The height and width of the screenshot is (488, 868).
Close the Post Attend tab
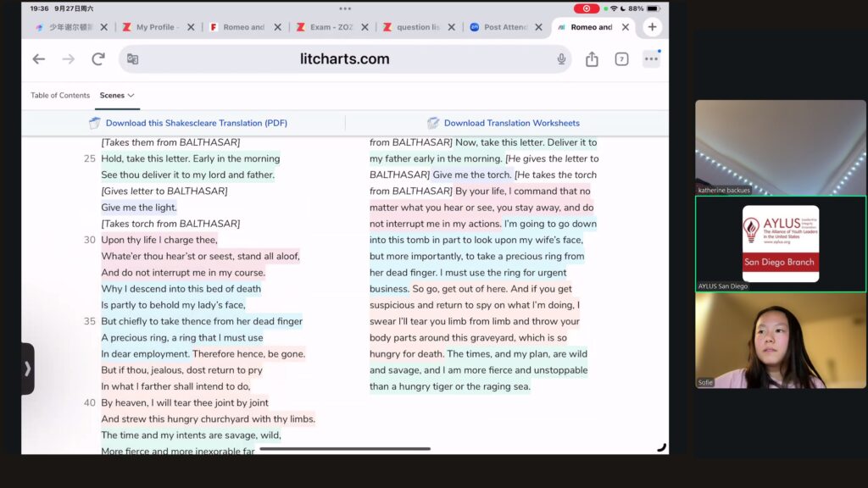539,27
